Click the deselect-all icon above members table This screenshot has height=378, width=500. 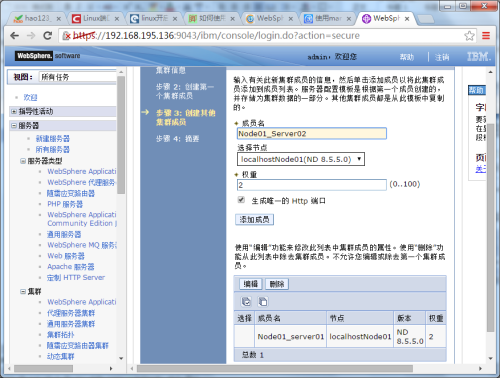(263, 302)
